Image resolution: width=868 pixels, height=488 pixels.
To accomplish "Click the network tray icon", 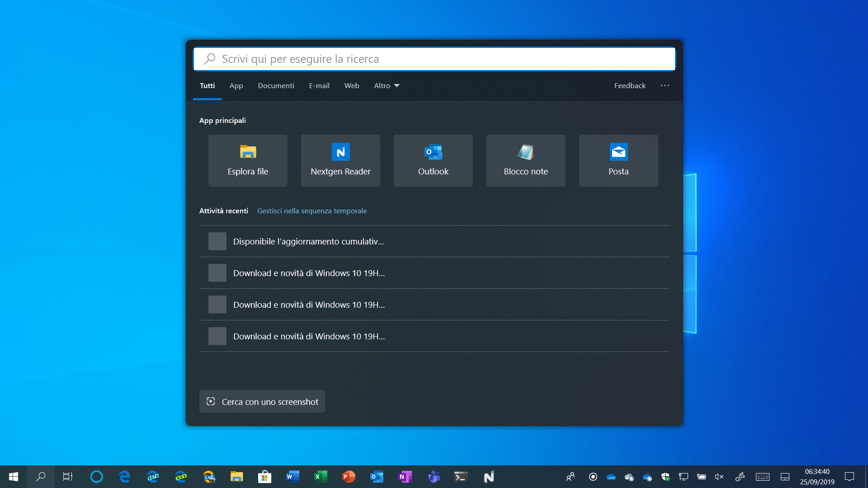I will 684,477.
